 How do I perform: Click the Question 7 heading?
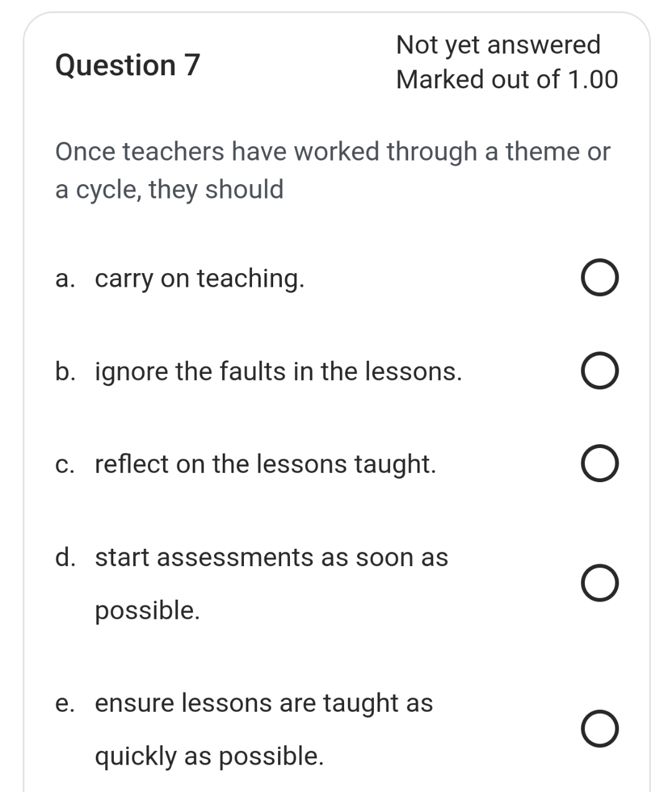click(128, 64)
